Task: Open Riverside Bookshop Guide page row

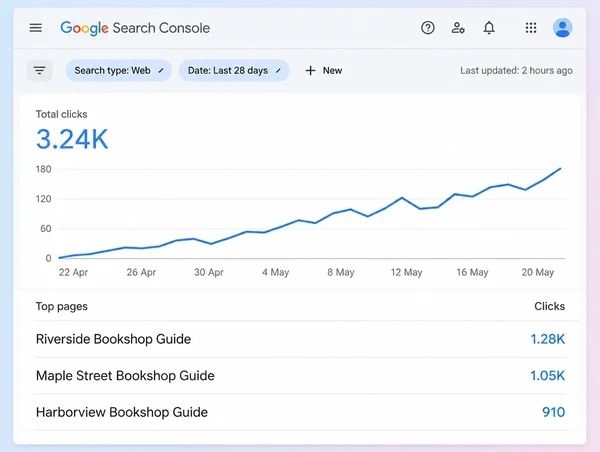Action: pos(300,339)
